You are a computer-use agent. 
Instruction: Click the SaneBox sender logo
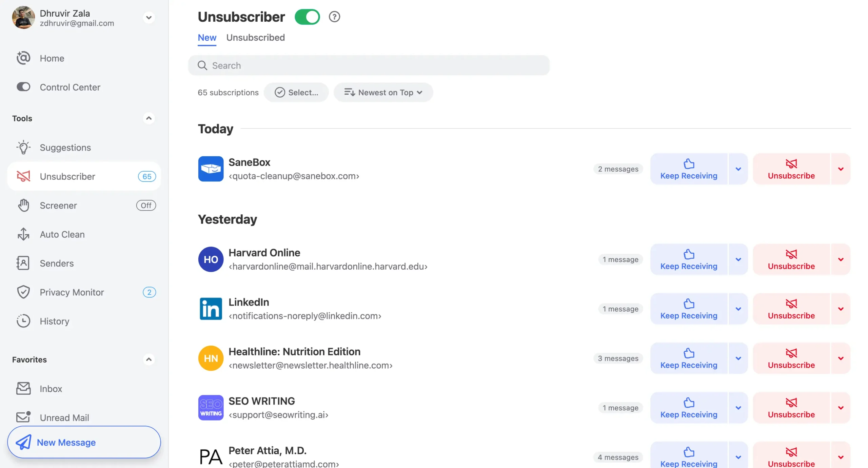(211, 169)
